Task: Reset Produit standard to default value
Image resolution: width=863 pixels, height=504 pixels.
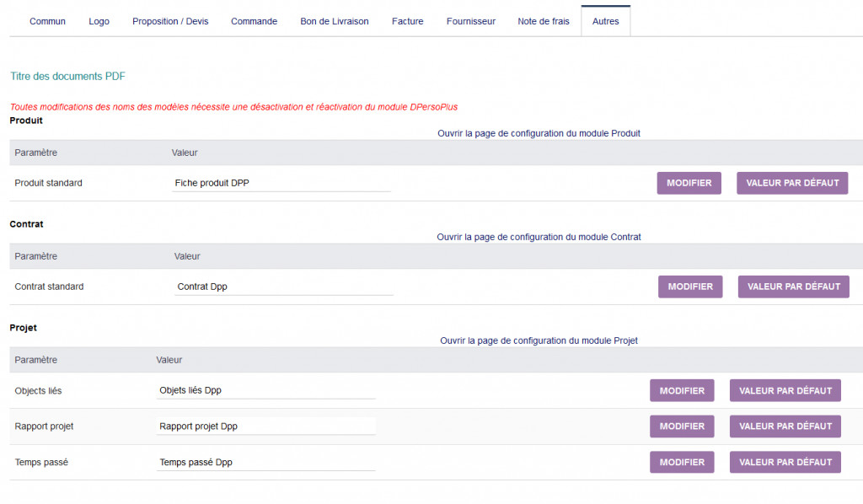Action: click(792, 183)
